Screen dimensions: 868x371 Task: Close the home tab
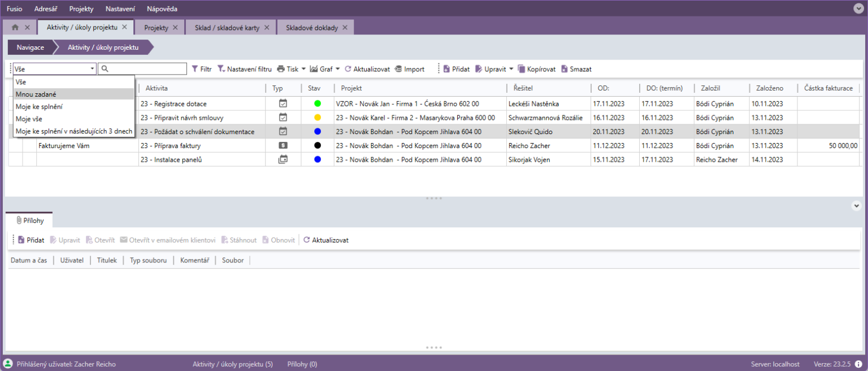click(x=27, y=27)
